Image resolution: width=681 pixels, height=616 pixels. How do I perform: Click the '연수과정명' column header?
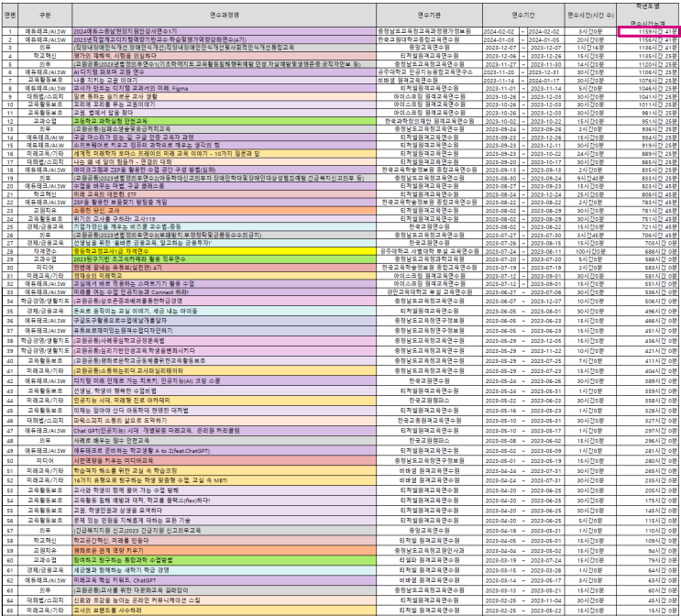(224, 15)
